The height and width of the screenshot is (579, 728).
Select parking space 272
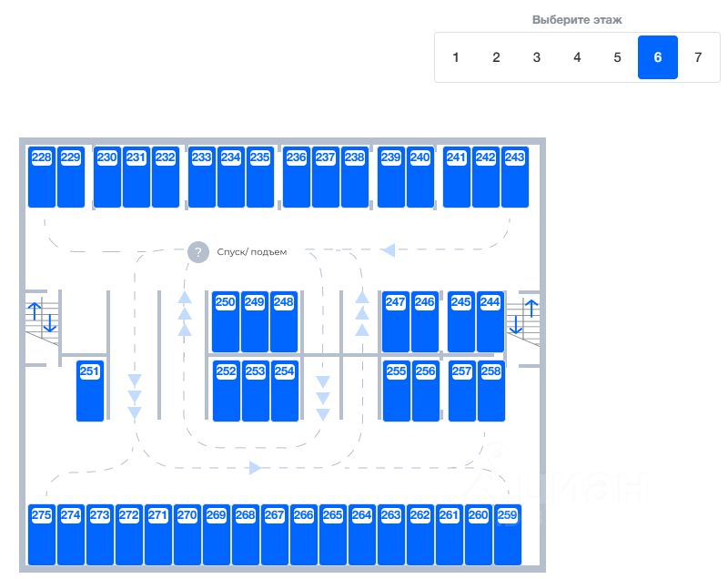click(x=129, y=535)
